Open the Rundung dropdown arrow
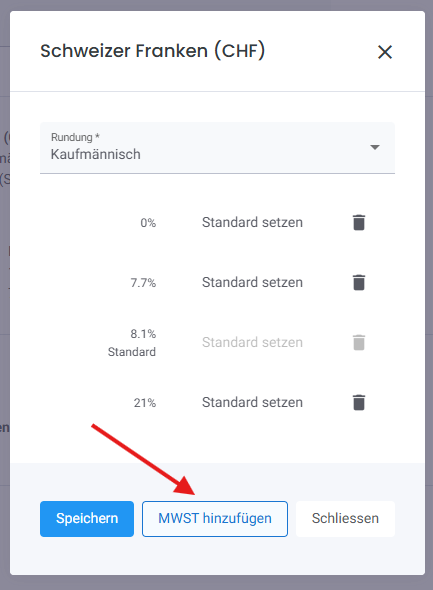 pyautogui.click(x=375, y=147)
